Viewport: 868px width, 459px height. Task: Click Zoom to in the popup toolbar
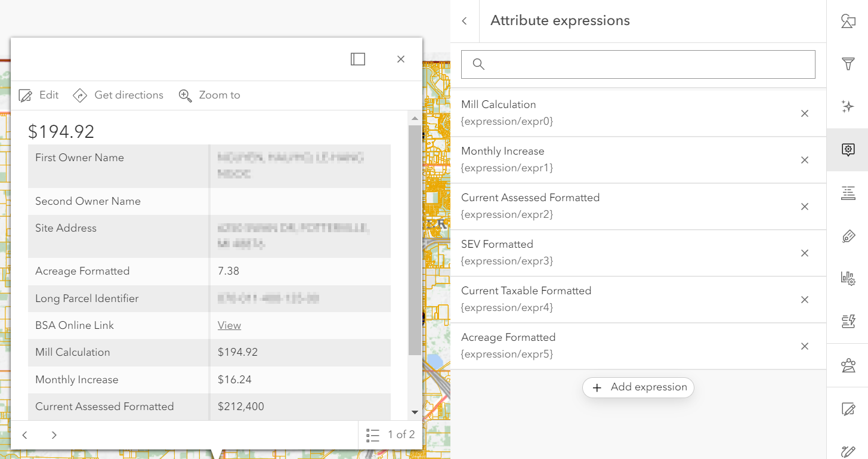(x=209, y=95)
